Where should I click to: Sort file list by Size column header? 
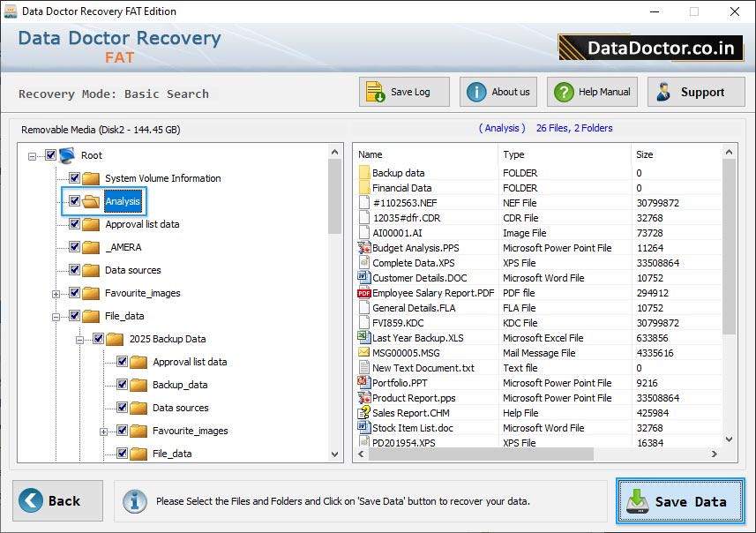(x=645, y=154)
